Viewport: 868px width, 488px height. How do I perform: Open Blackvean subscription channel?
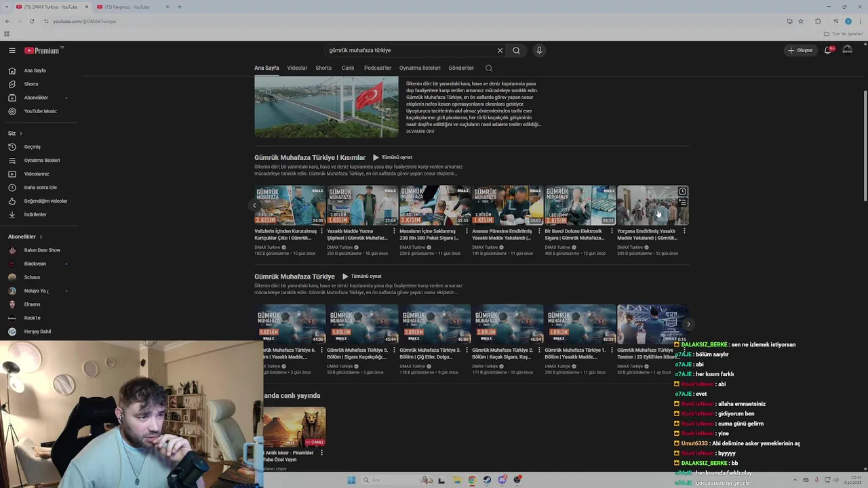(35, 264)
